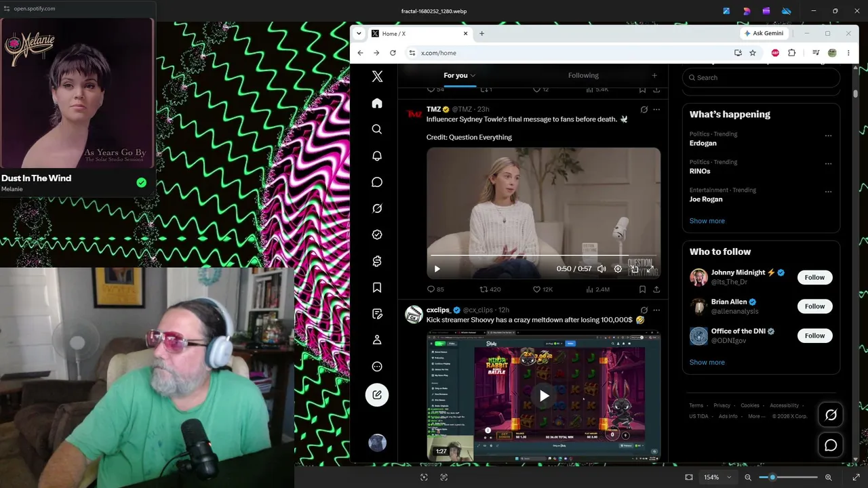Viewport: 868px width, 488px height.
Task: Open the Explore magnifier icon in X sidebar
Action: 377,129
